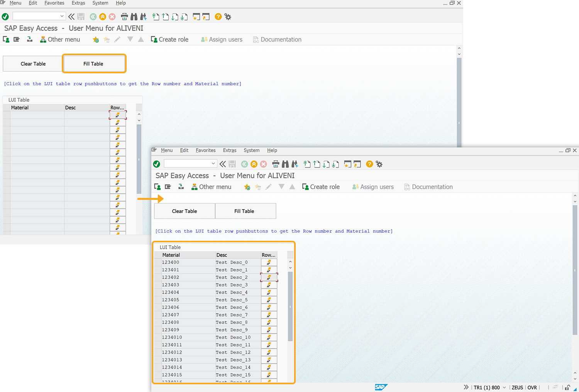The image size is (579, 392).
Task: Click the green Enter checkmark in front window
Action: click(x=157, y=164)
